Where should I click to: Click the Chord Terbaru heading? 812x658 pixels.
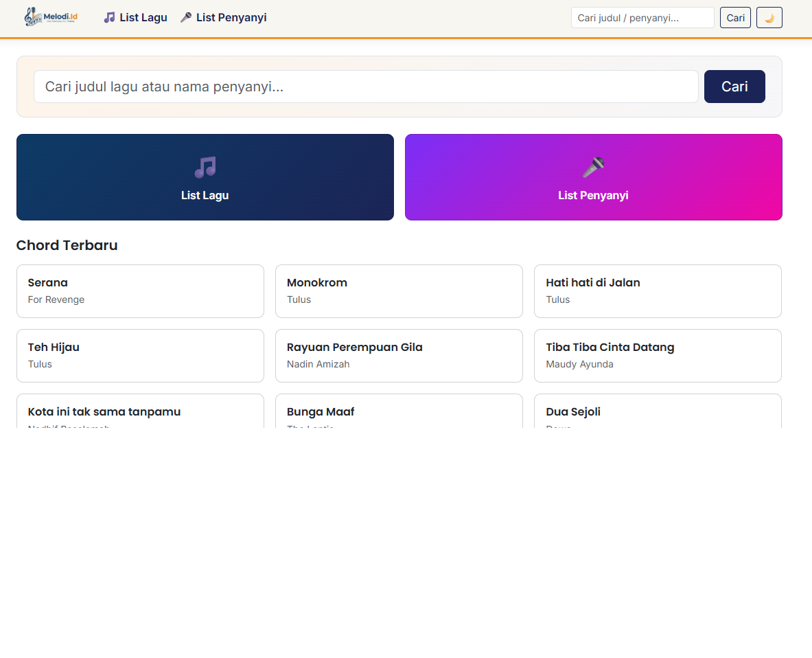[67, 245]
